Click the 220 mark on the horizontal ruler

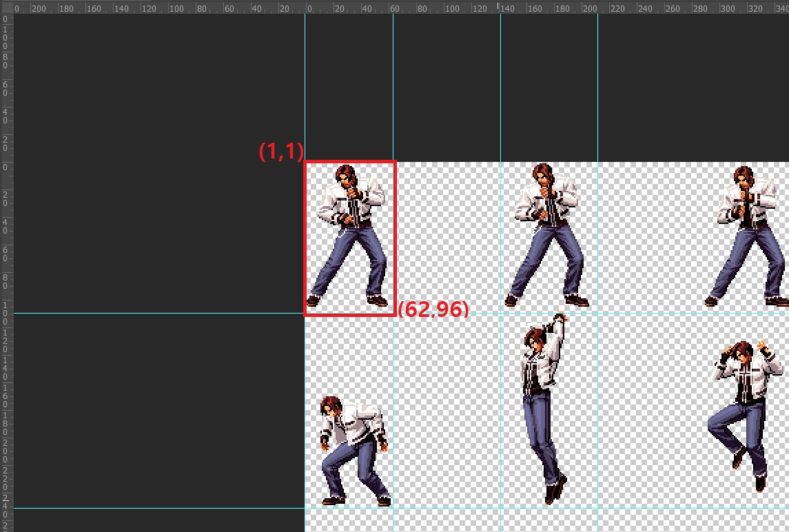pos(617,8)
